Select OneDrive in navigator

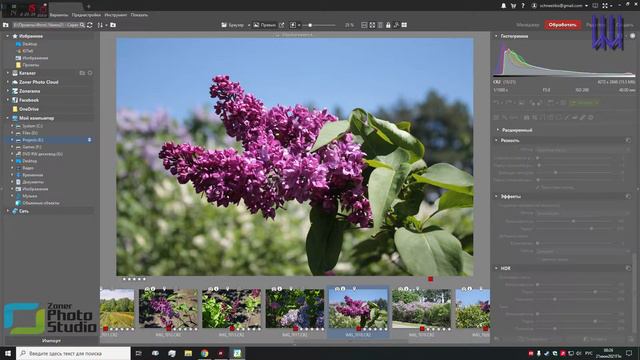(29, 109)
